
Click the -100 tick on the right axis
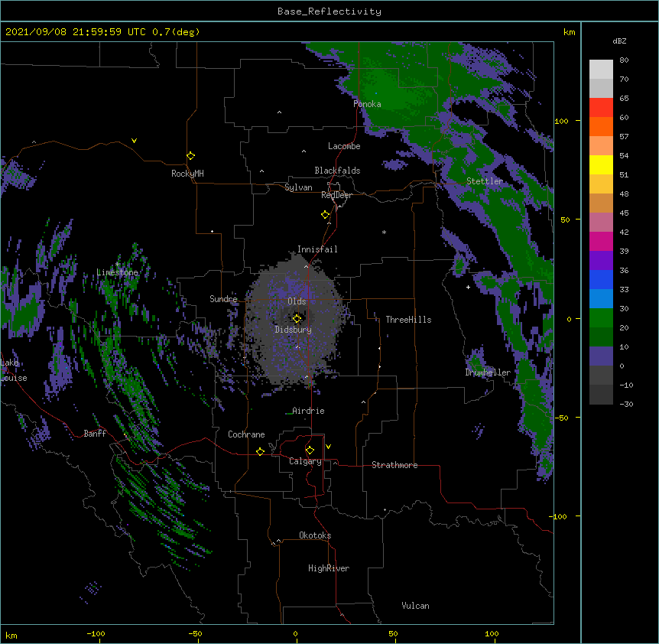tap(559, 516)
